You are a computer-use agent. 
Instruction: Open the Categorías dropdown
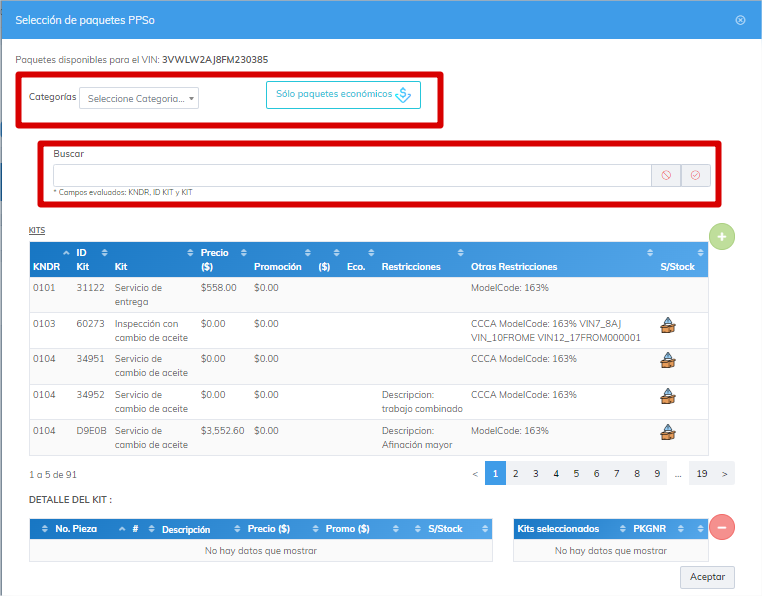pos(139,98)
